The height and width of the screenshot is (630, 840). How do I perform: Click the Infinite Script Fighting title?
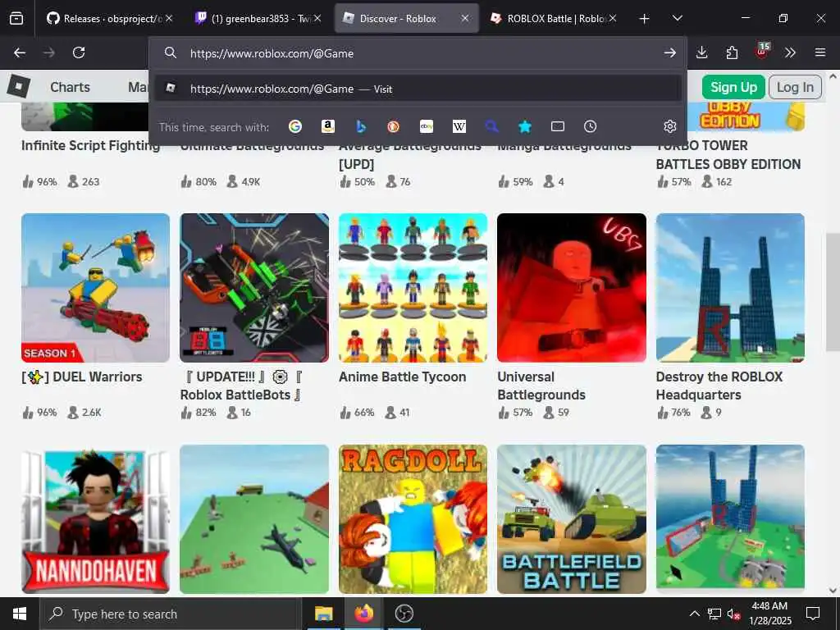pos(90,146)
